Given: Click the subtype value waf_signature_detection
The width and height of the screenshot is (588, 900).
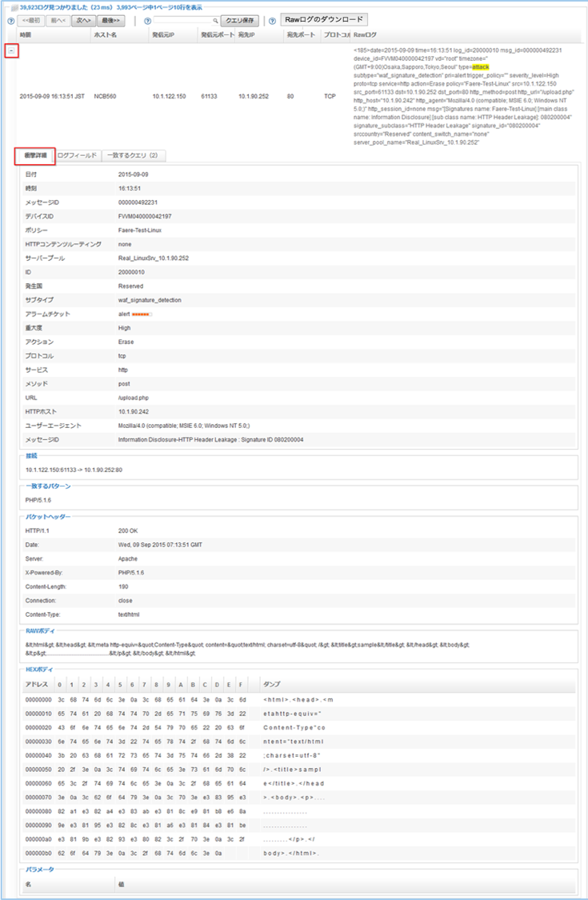Looking at the screenshot, I should (150, 300).
